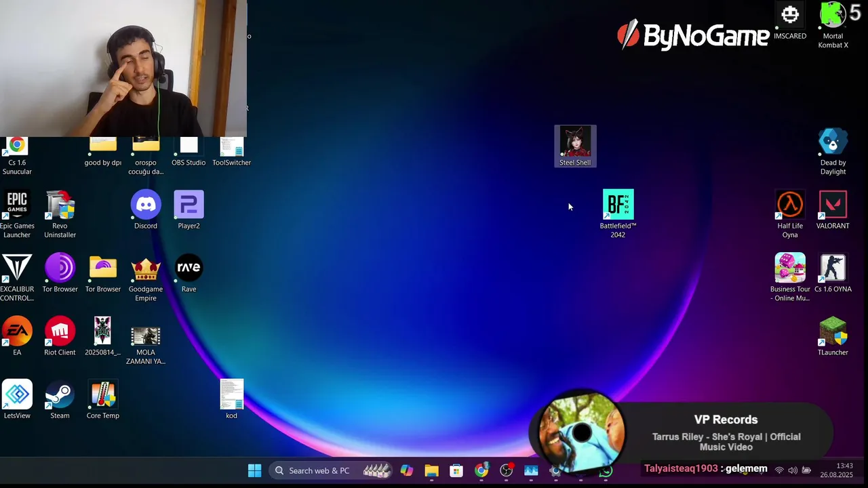Open TLauncher Minecraft icon
Image resolution: width=868 pixels, height=488 pixels.
click(x=833, y=336)
